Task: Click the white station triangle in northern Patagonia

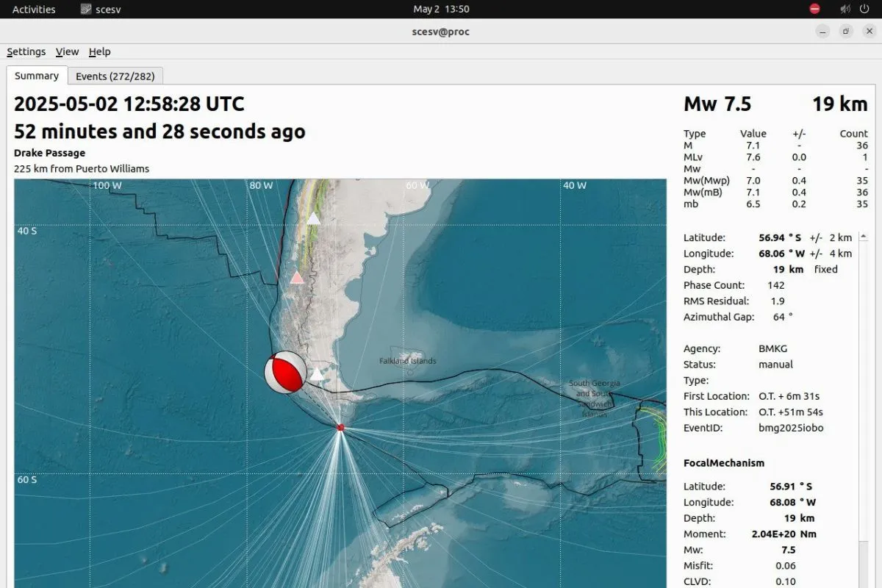Action: coord(314,218)
